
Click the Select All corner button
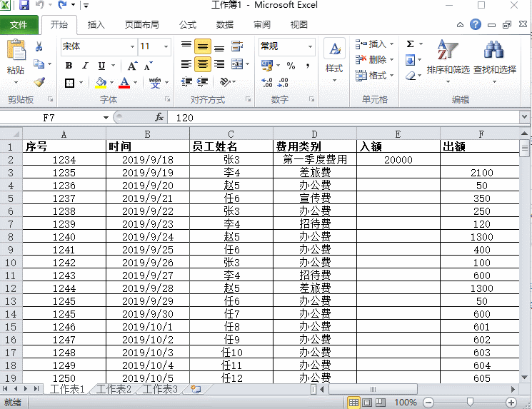[11, 133]
